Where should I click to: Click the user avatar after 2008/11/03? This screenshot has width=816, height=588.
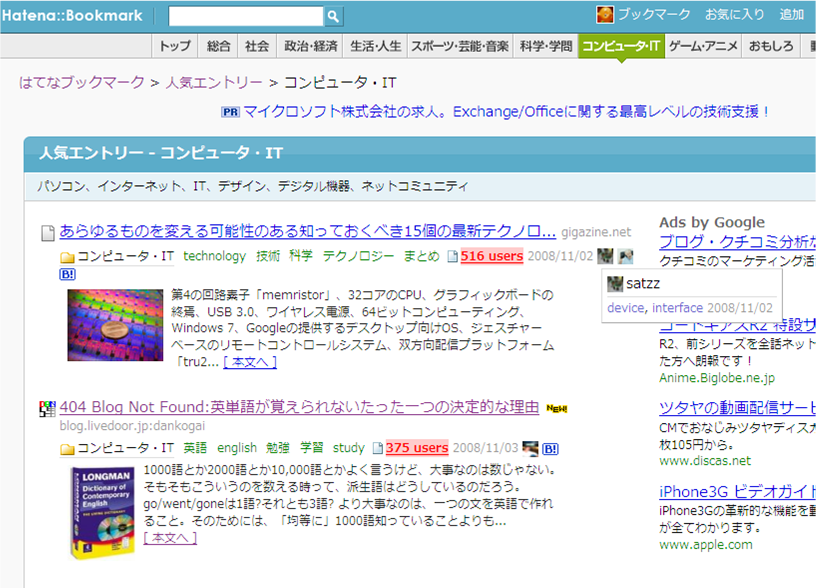tap(530, 448)
